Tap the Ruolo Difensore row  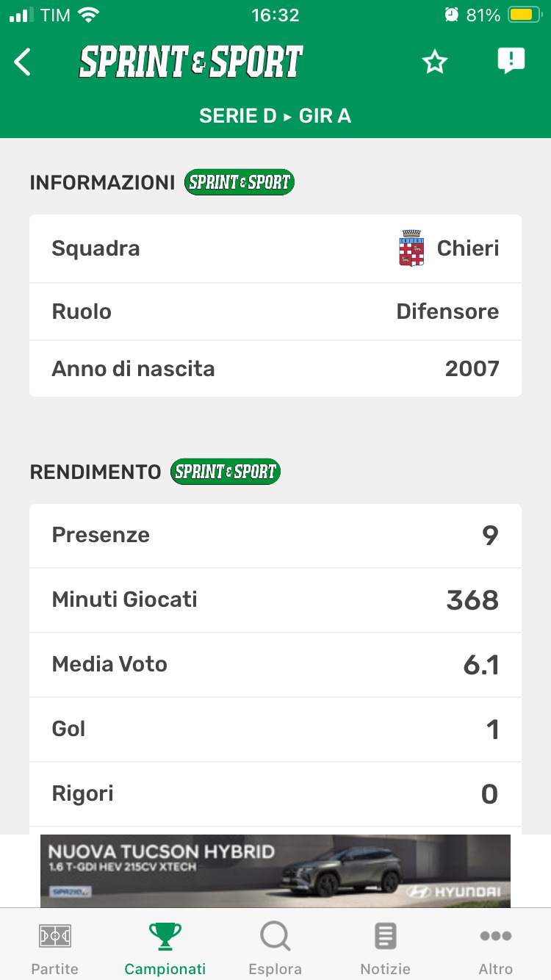tap(275, 311)
